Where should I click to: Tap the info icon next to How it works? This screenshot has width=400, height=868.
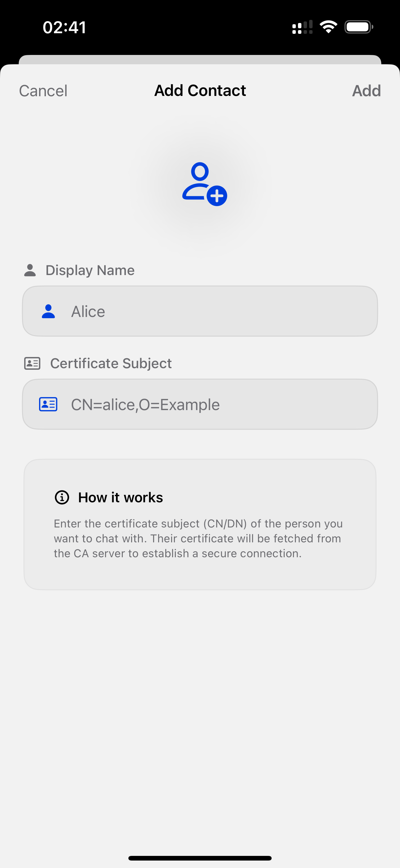[x=62, y=497]
